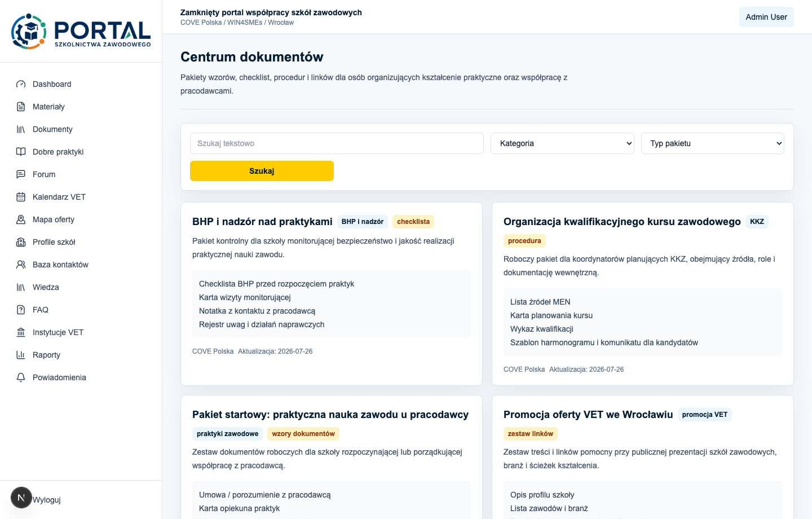This screenshot has width=812, height=519.
Task: Click 'Karta planowania kursu' item
Action: click(551, 315)
